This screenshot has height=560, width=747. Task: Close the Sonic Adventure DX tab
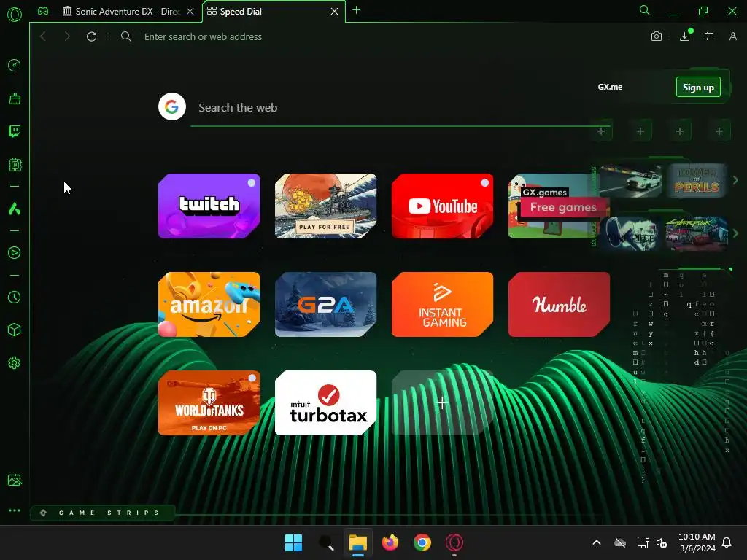pyautogui.click(x=190, y=11)
